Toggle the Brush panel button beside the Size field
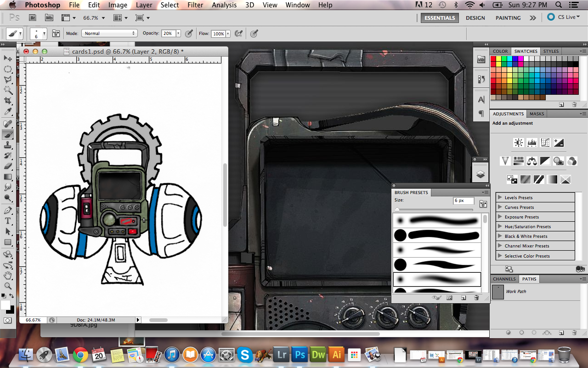 pos(483,204)
